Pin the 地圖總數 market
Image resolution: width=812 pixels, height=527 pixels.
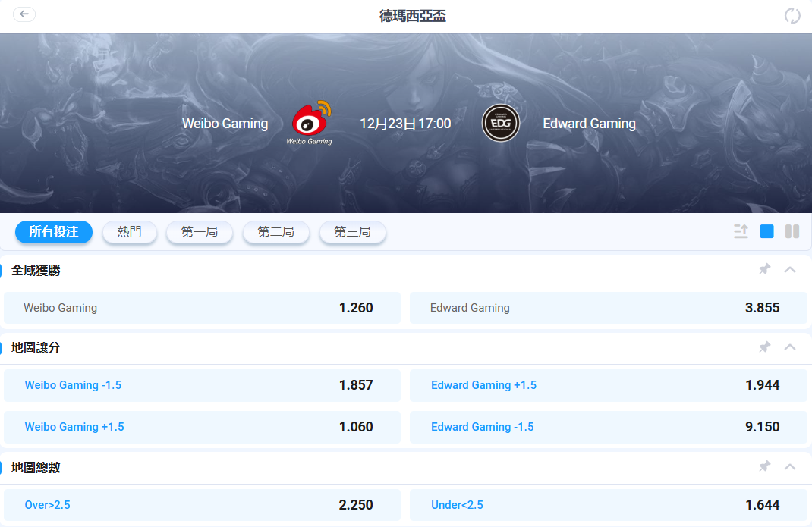pyautogui.click(x=764, y=466)
